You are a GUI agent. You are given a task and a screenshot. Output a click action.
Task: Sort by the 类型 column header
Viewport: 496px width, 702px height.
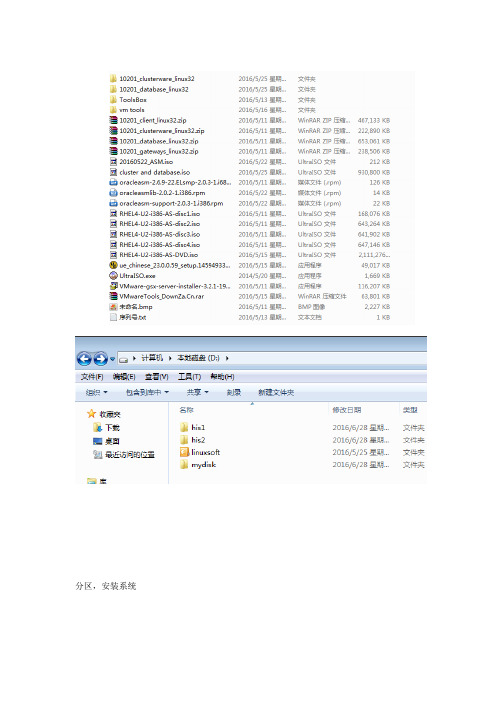(410, 410)
